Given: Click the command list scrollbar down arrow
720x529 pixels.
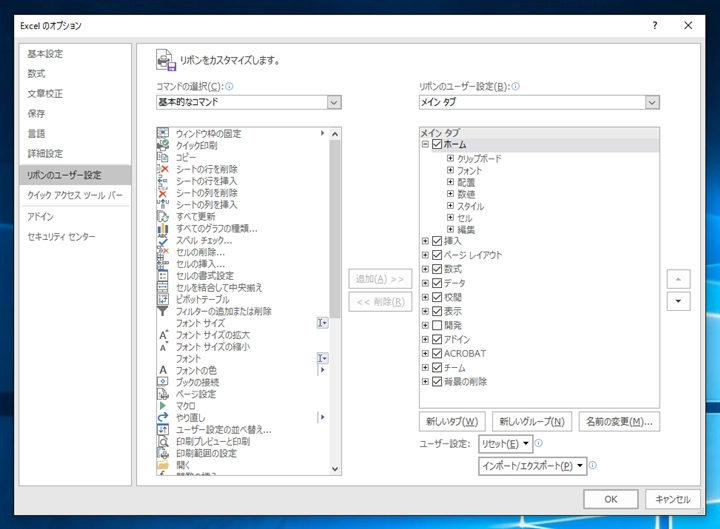Looking at the screenshot, I should click(335, 469).
